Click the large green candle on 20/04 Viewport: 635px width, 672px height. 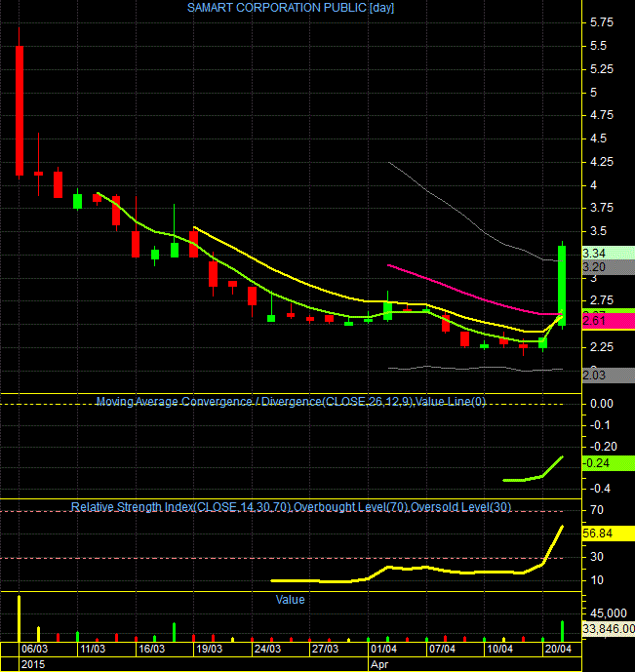(562, 285)
